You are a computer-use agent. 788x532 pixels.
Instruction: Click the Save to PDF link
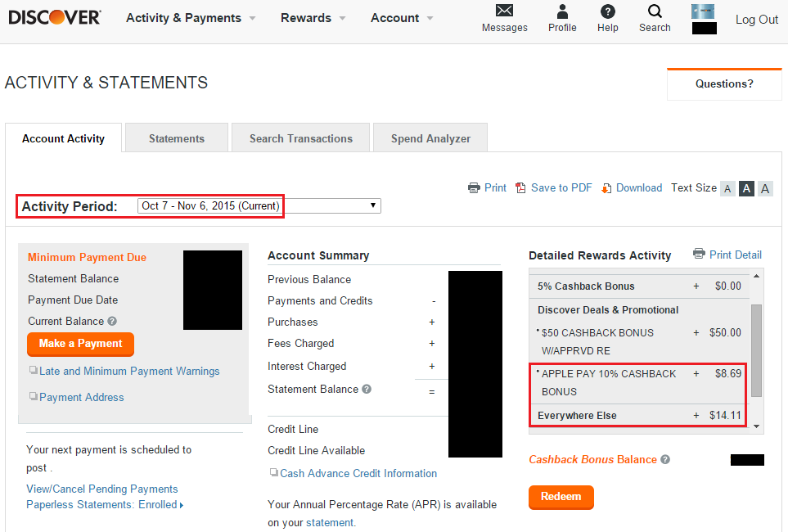(561, 187)
